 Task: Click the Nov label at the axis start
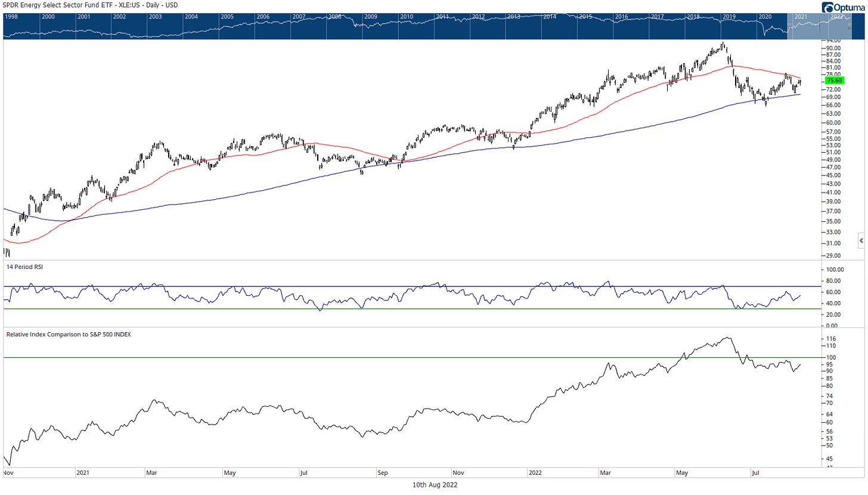tap(9, 473)
